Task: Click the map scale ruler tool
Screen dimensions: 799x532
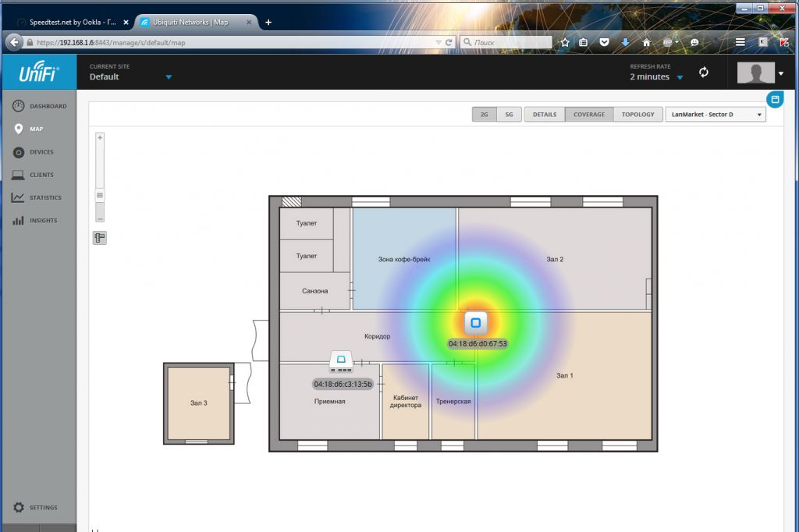Action: (x=100, y=238)
